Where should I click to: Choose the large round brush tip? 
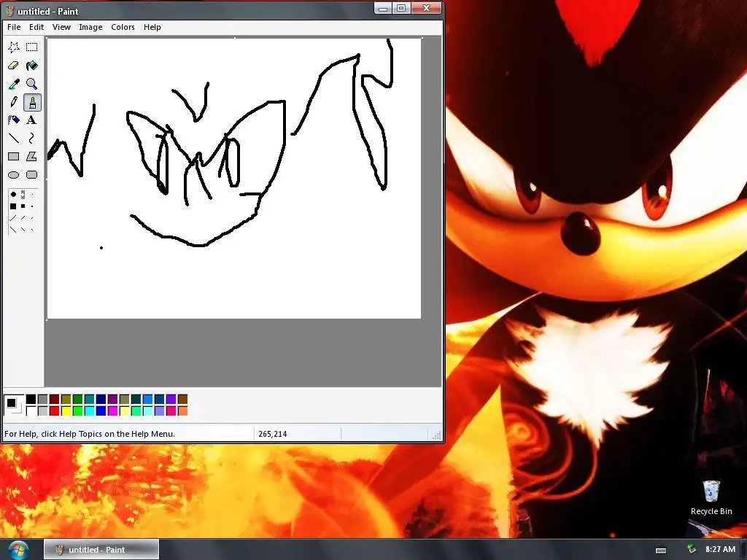click(13, 194)
